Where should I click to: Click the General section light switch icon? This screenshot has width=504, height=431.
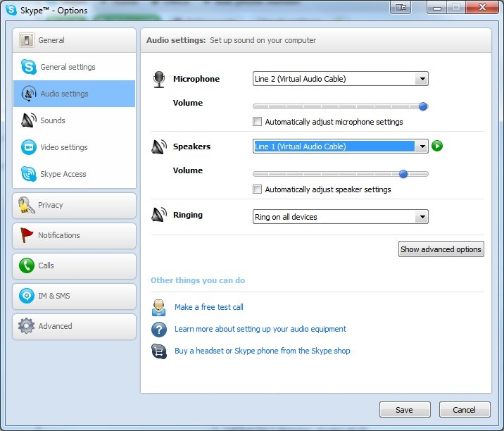[x=26, y=40]
